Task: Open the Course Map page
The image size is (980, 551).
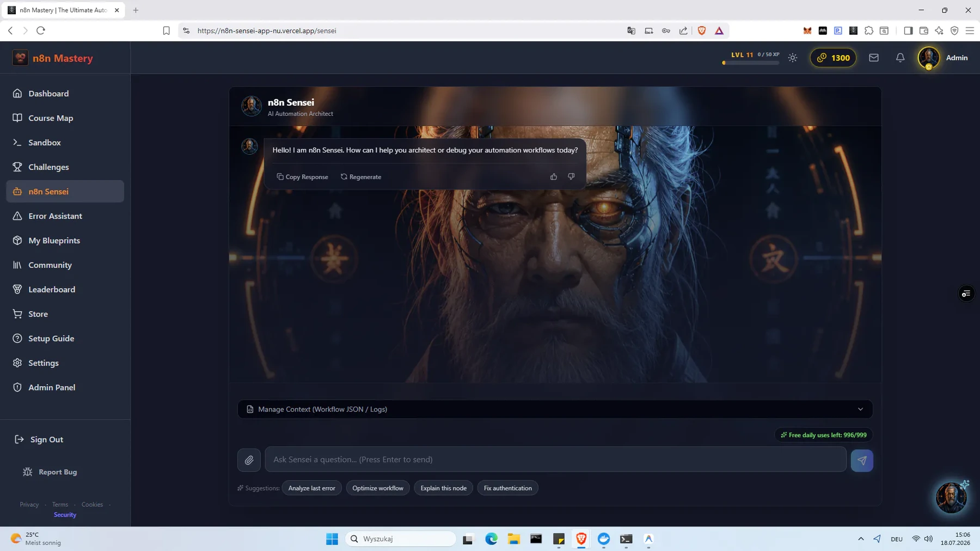Action: point(65,118)
